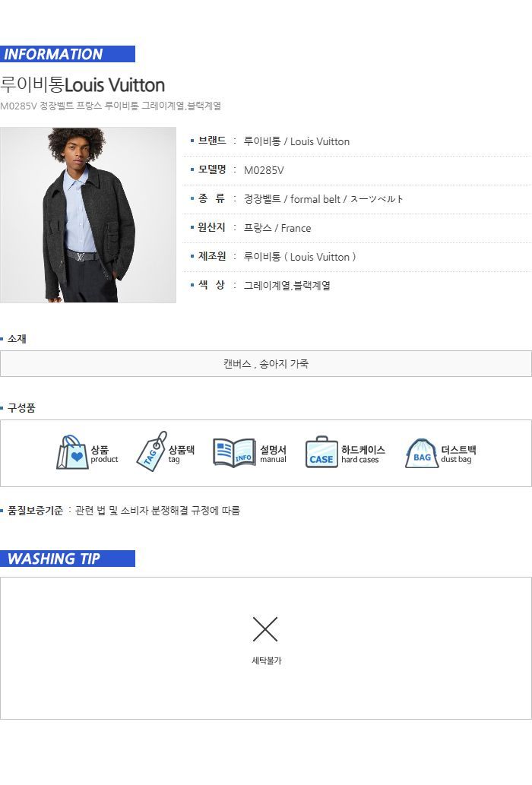Click the INFO manual booklet icon

pyautogui.click(x=234, y=453)
